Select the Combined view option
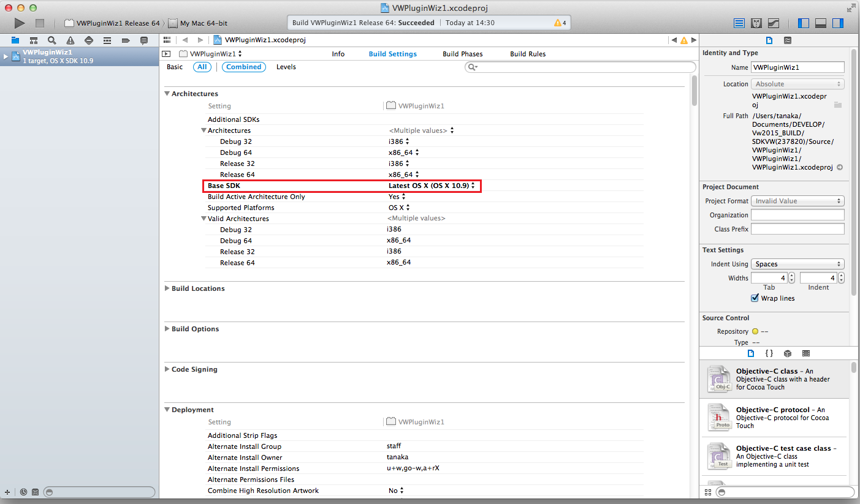The height and width of the screenshot is (504, 860). pos(244,67)
